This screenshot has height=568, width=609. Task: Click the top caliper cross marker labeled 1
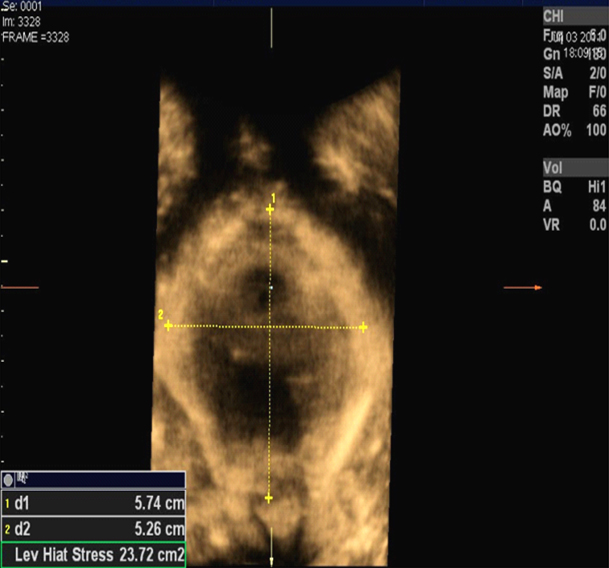(x=269, y=210)
